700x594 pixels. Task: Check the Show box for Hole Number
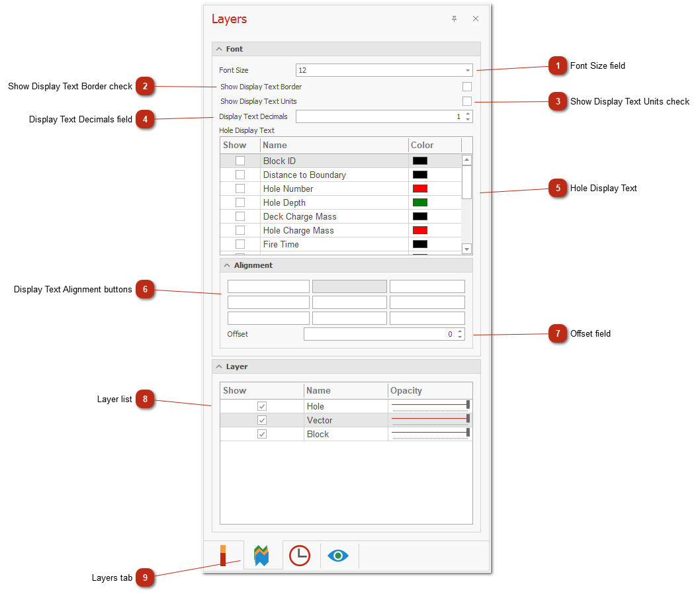[240, 189]
